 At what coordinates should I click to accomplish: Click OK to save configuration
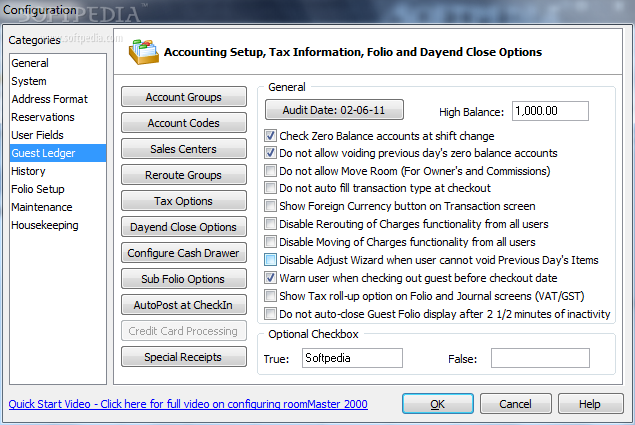coord(438,404)
